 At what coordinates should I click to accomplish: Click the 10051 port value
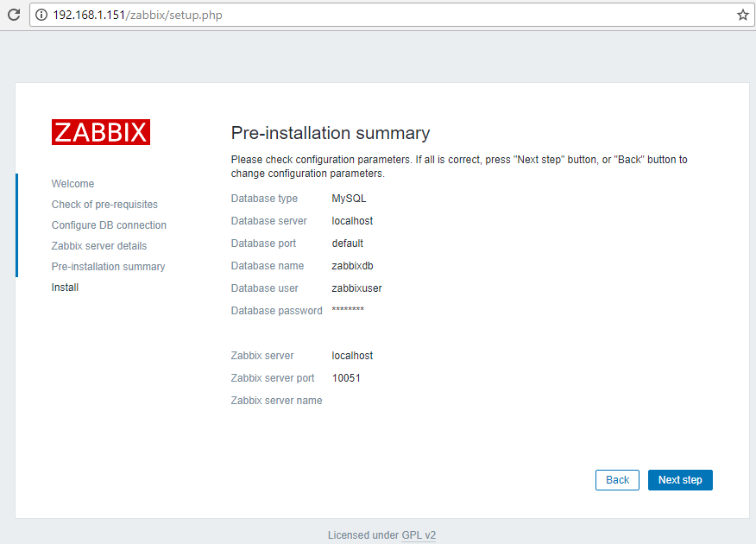346,378
